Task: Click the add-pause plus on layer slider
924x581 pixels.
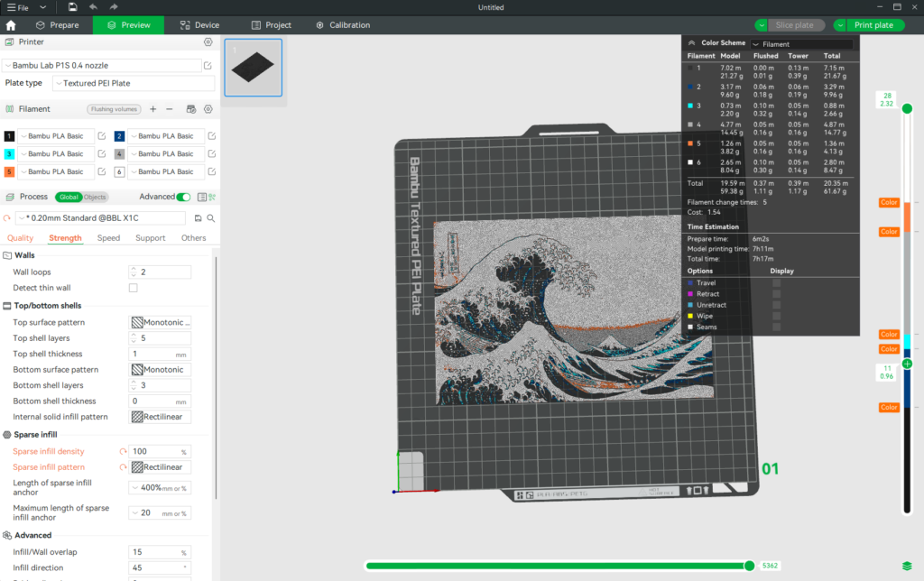Action: [x=908, y=364]
